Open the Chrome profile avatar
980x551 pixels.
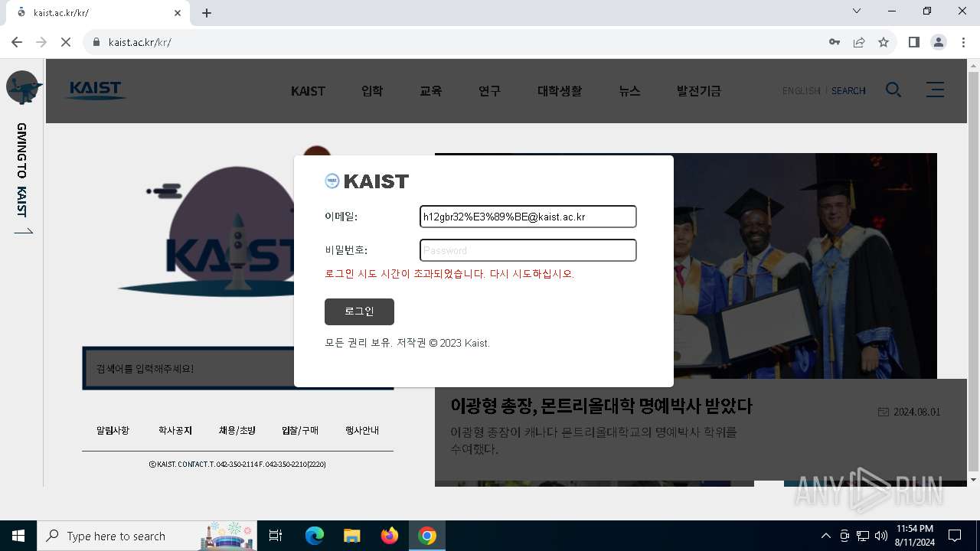point(939,42)
